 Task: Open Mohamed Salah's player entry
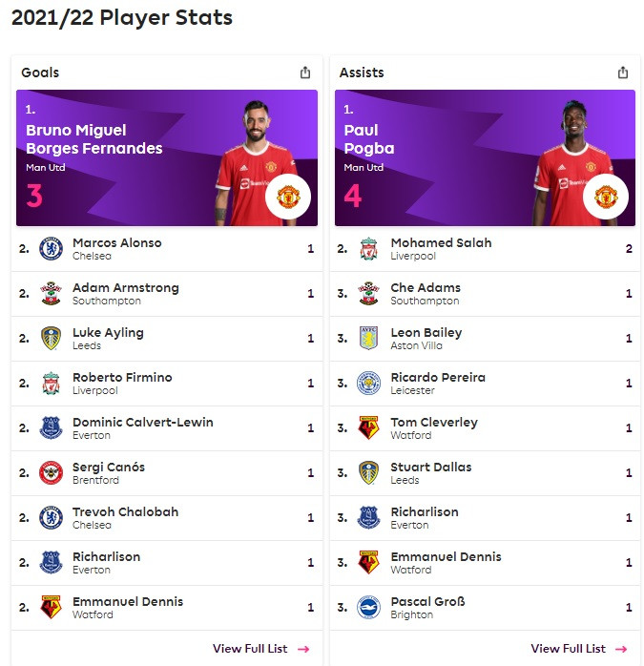click(x=485, y=249)
